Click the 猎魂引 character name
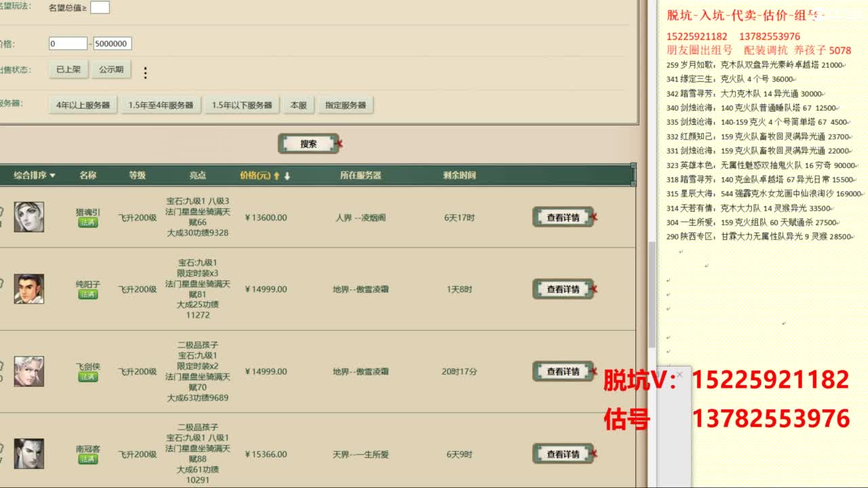Image resolution: width=868 pixels, height=488 pixels. pyautogui.click(x=88, y=212)
